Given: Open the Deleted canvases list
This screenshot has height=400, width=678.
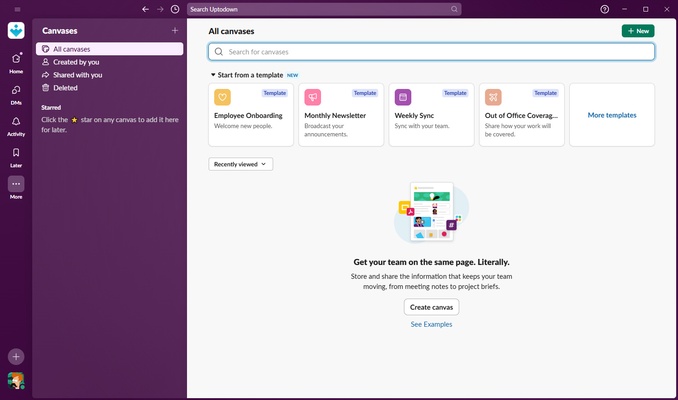Looking at the screenshot, I should click(109, 88).
